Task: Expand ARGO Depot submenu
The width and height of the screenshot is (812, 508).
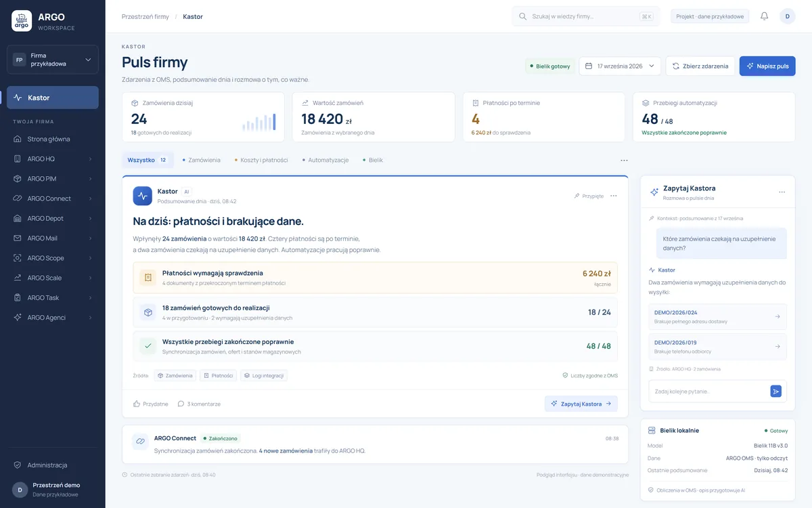Action: (90, 219)
